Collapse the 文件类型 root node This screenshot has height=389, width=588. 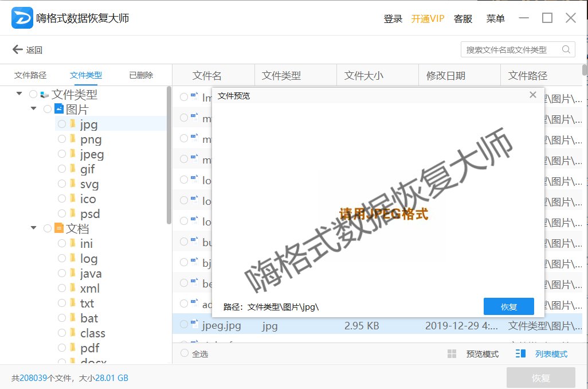pos(19,94)
